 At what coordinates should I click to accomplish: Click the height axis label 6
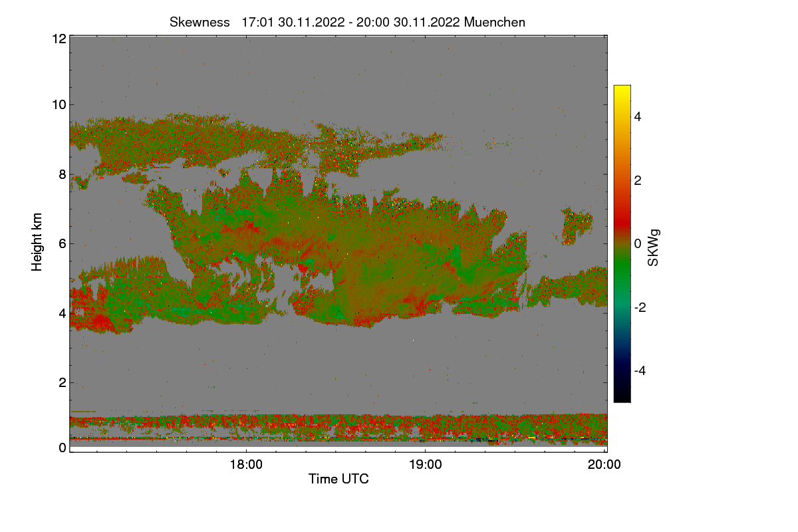click(x=63, y=243)
